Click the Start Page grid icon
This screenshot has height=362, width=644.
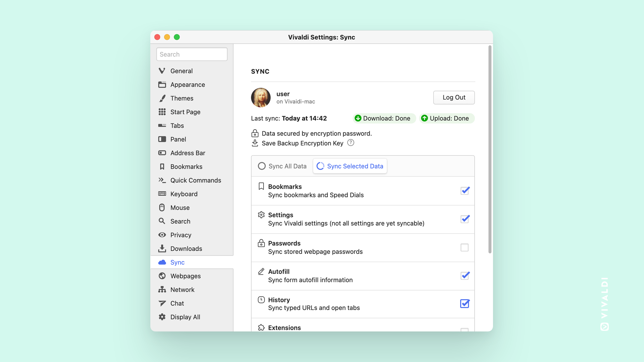click(x=162, y=112)
